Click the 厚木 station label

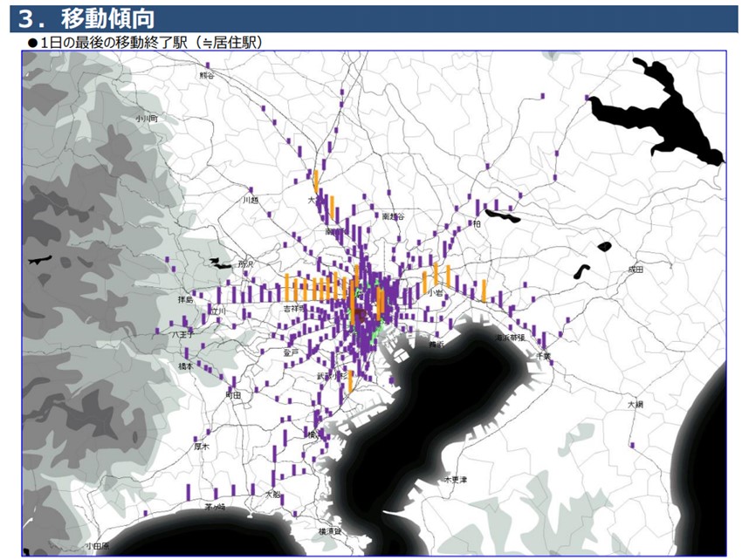[201, 446]
